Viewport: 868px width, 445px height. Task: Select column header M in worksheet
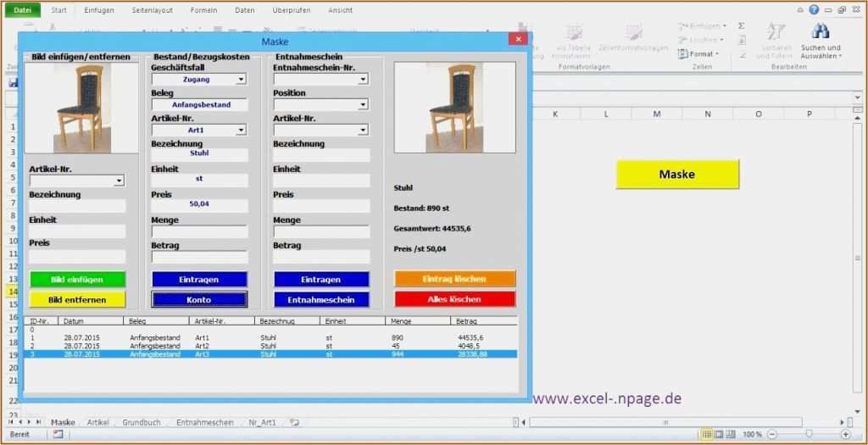(x=657, y=114)
